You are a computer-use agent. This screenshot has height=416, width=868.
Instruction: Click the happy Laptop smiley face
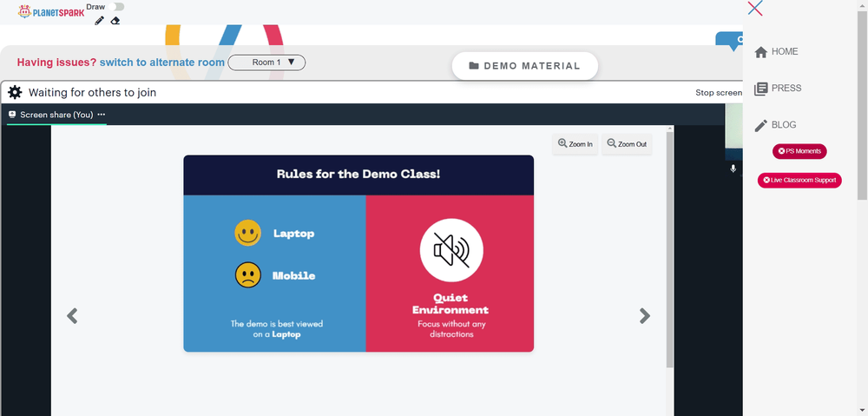pos(247,233)
